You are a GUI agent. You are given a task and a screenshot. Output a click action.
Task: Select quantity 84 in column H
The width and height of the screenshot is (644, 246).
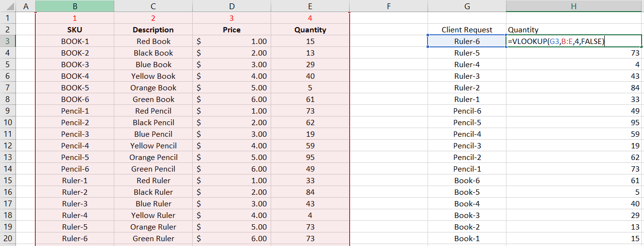(574, 88)
